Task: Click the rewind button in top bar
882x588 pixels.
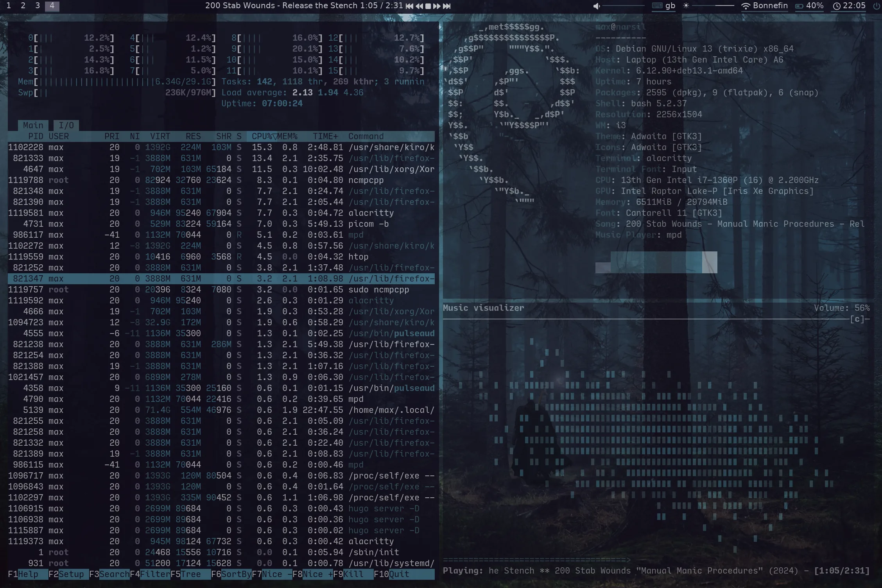Action: point(419,6)
